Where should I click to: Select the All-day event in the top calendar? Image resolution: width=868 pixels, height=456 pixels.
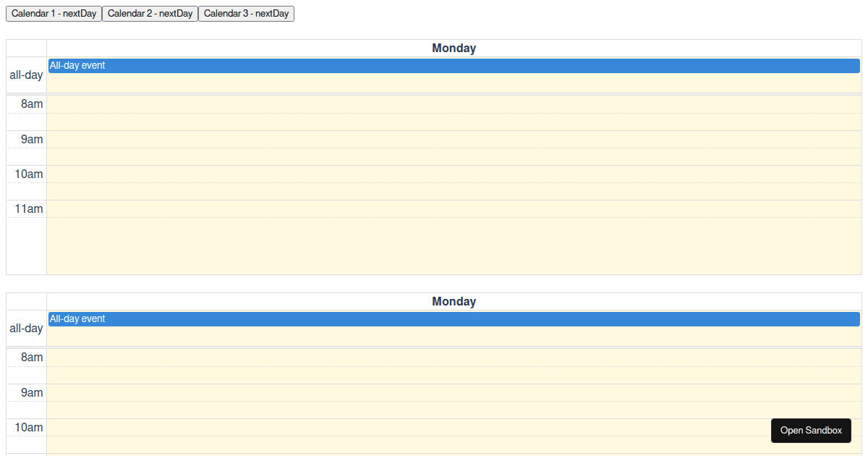pyautogui.click(x=454, y=66)
